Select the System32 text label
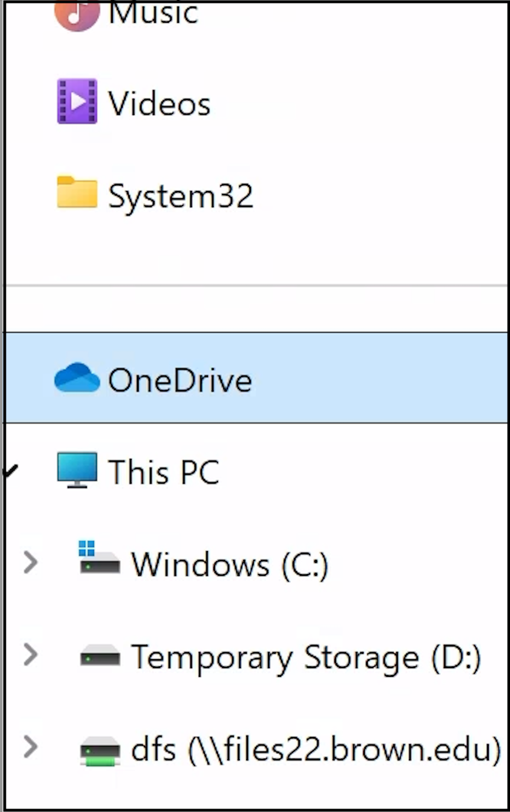510x812 pixels. click(x=181, y=195)
